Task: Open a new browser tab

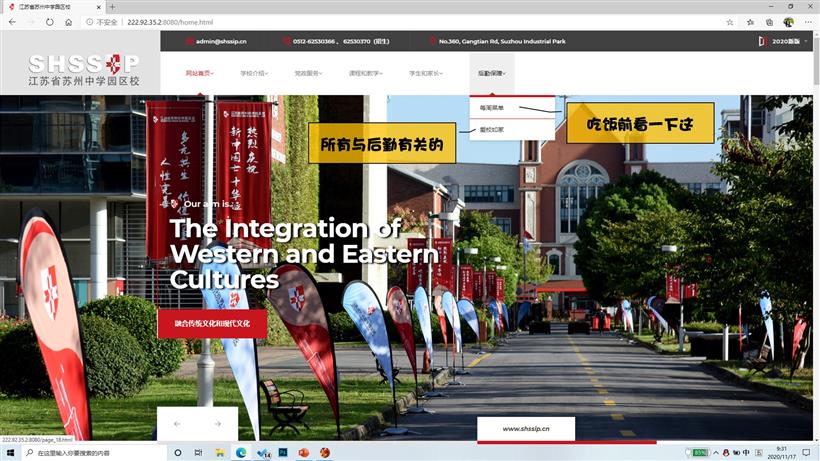Action: point(112,7)
